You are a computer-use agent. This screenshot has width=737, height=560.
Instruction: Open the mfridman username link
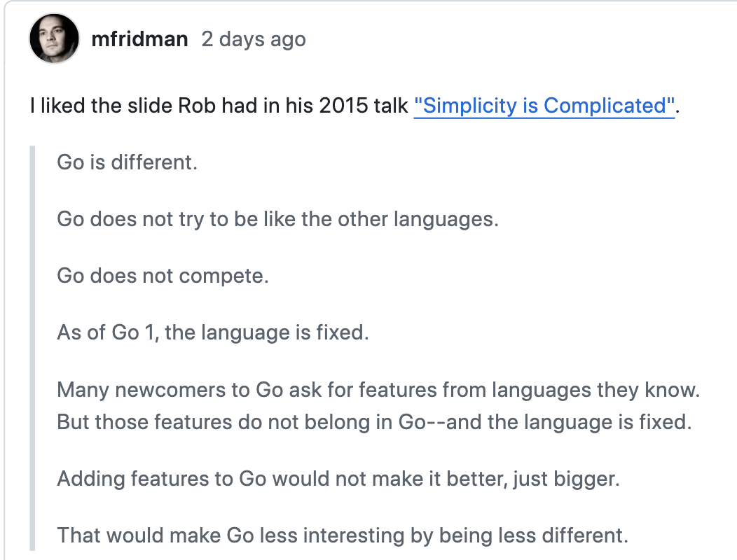(x=139, y=39)
